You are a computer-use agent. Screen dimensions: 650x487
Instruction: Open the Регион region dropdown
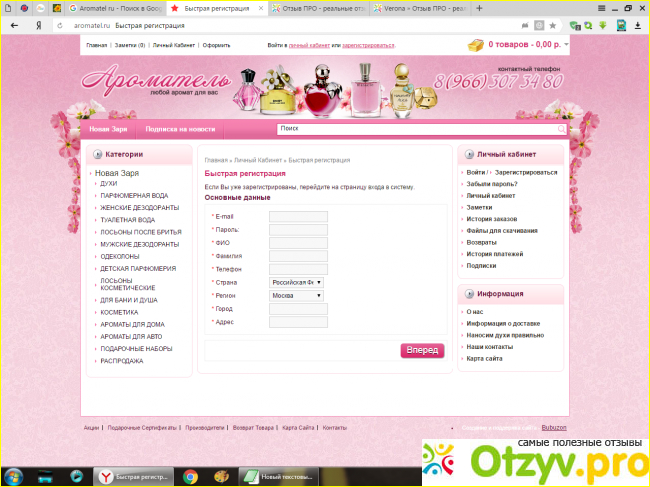(297, 296)
